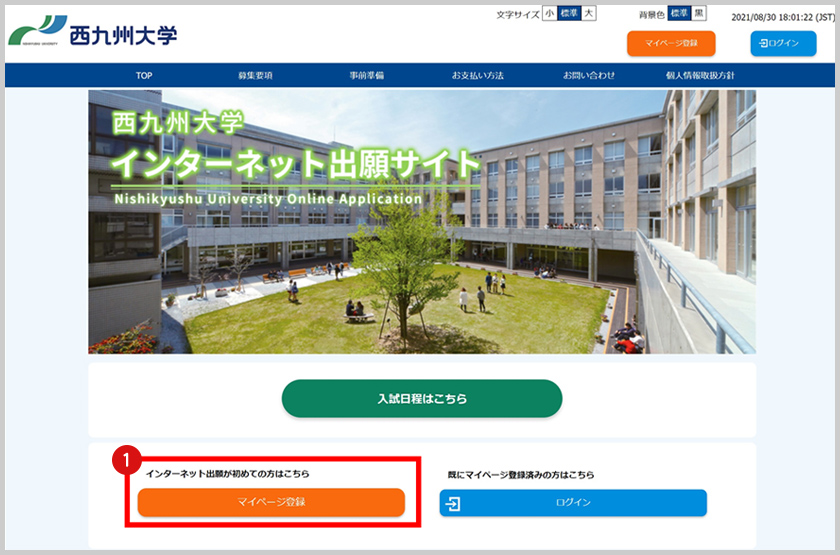Viewport: 840px width, 555px height.
Task: Click the date-time text 2021/08/30 18:01:22 (JST)
Action: coord(783,17)
